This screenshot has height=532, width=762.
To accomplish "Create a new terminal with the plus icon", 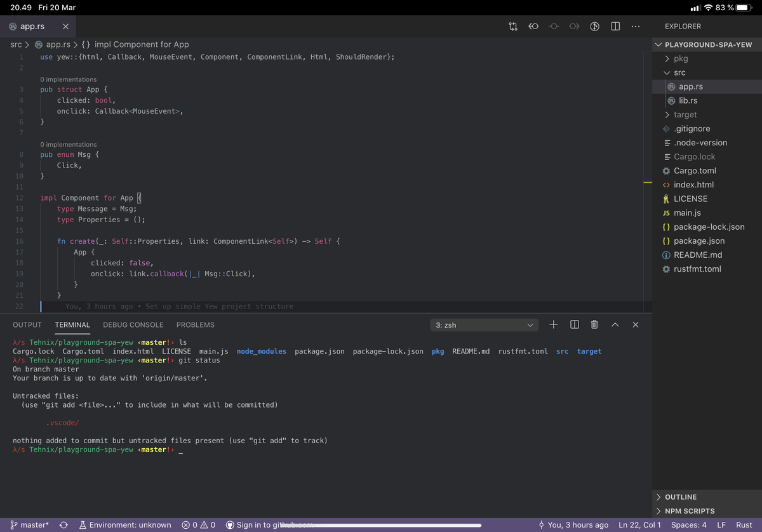I will 553,324.
